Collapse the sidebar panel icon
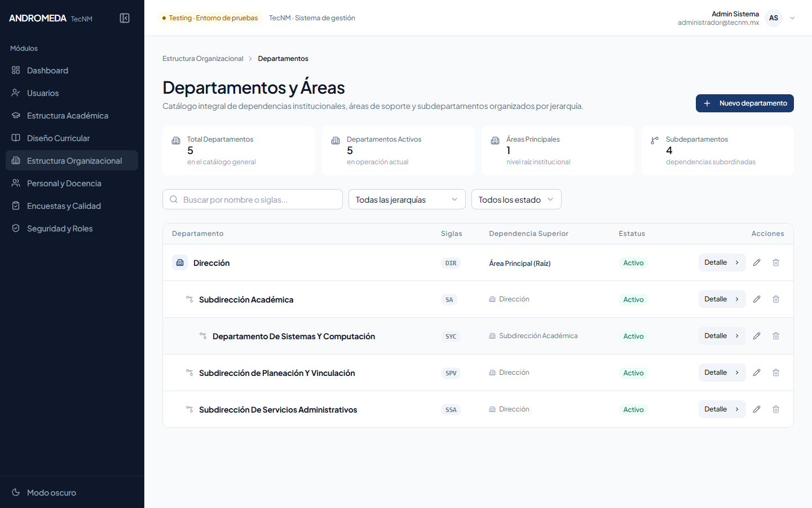The height and width of the screenshot is (508, 812). coord(125,18)
